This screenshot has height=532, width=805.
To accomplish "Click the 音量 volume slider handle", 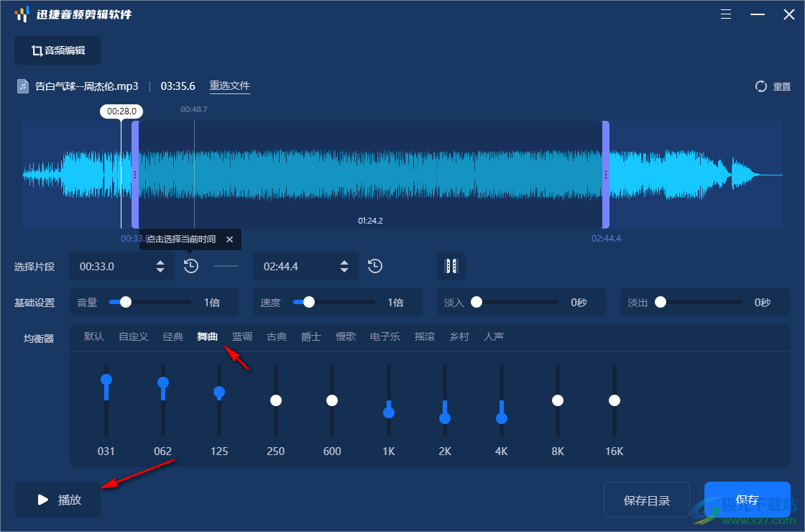I will [x=126, y=303].
